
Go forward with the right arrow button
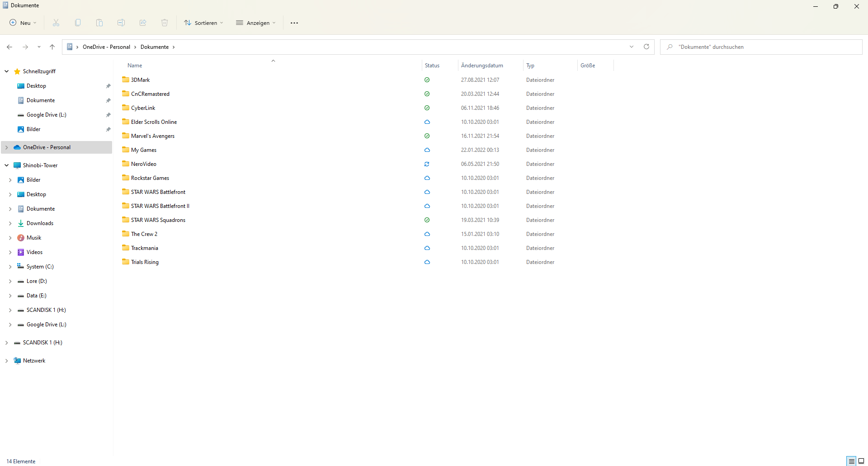click(x=25, y=47)
